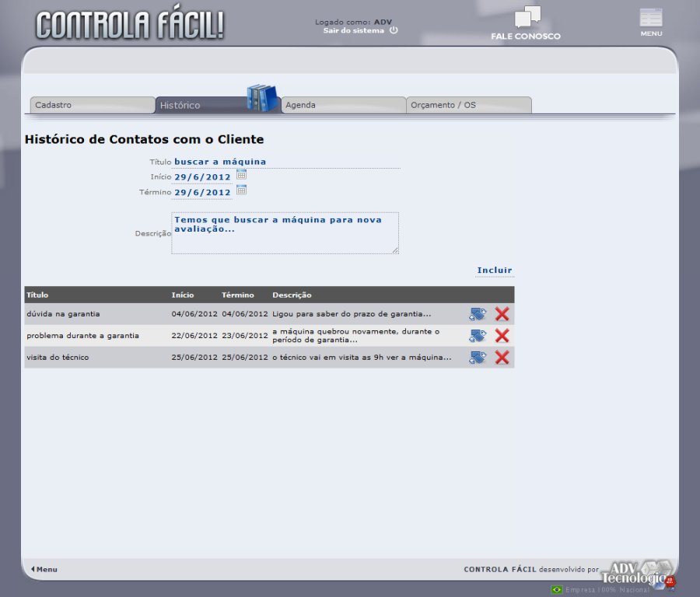700x597 pixels.
Task: Delete the 'visita do técnico' record
Action: click(x=502, y=358)
